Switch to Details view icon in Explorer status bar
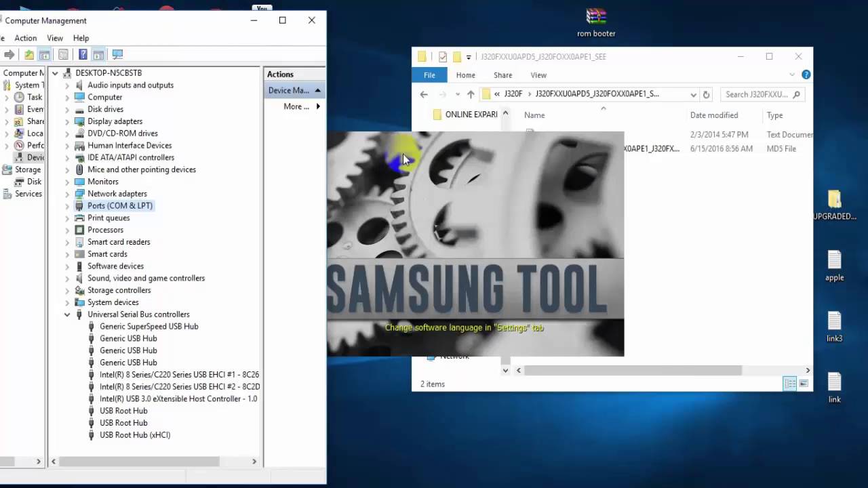 click(x=790, y=384)
